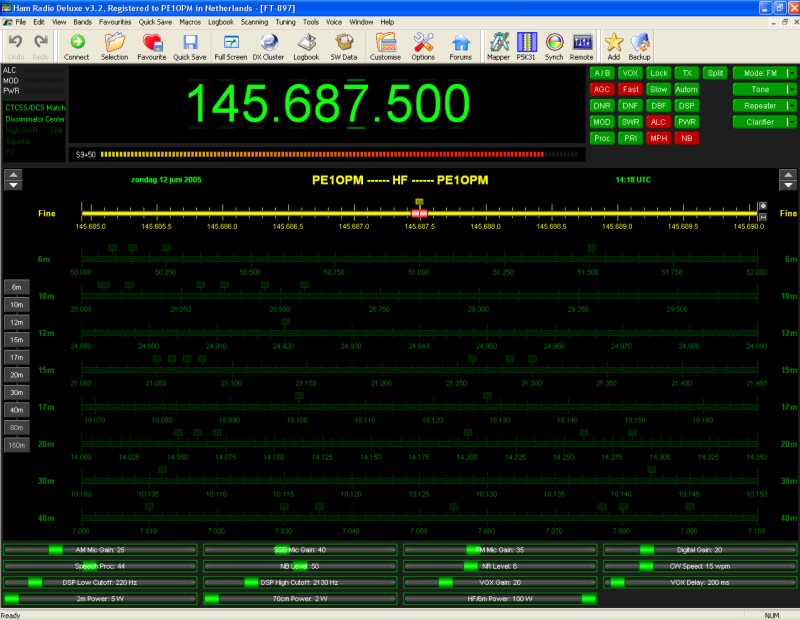Click the Add star icon

pos(614,46)
